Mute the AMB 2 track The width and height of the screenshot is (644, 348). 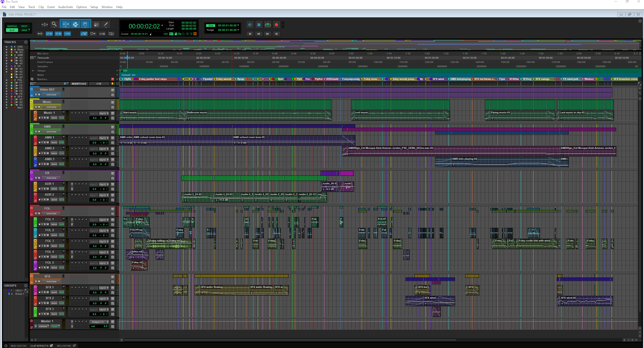pos(48,153)
